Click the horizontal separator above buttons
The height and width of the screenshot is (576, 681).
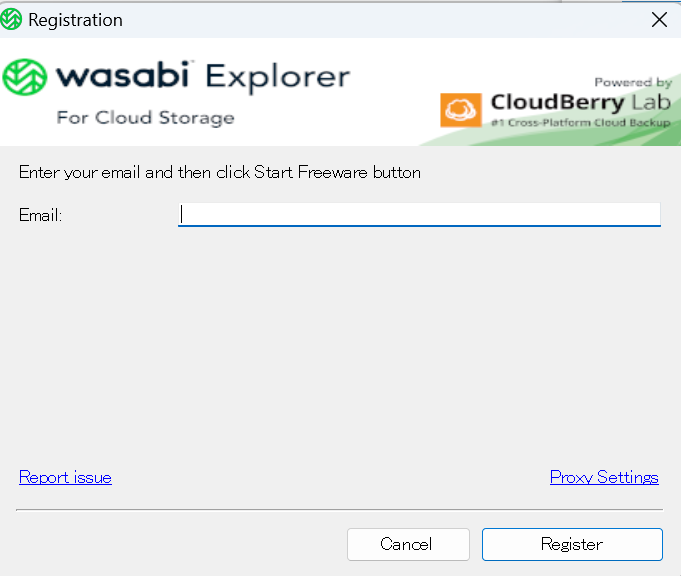340,510
